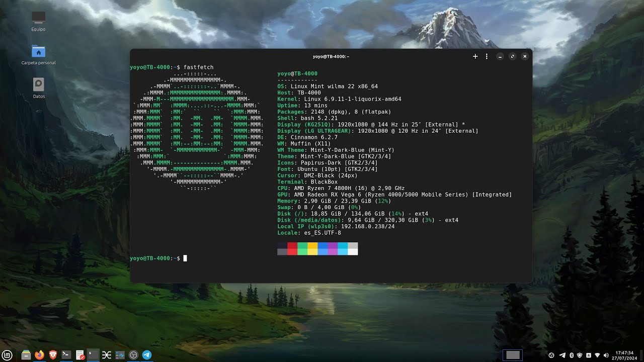Open the Bluetooth tray applet
The image size is (644, 362).
[x=571, y=355]
